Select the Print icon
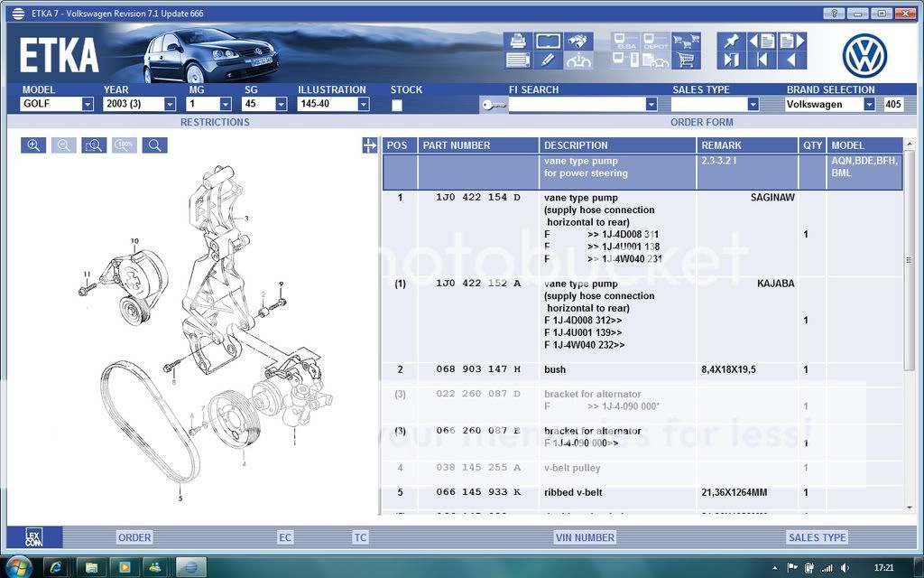Viewport: 924px width, 578px height. (517, 40)
